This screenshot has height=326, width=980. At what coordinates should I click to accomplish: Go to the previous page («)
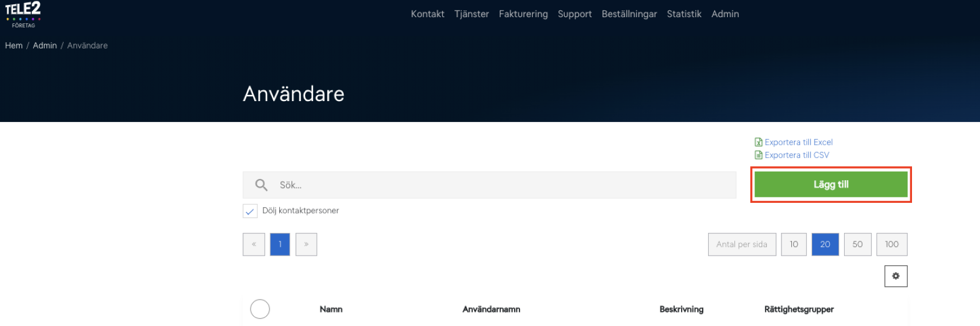click(x=254, y=244)
